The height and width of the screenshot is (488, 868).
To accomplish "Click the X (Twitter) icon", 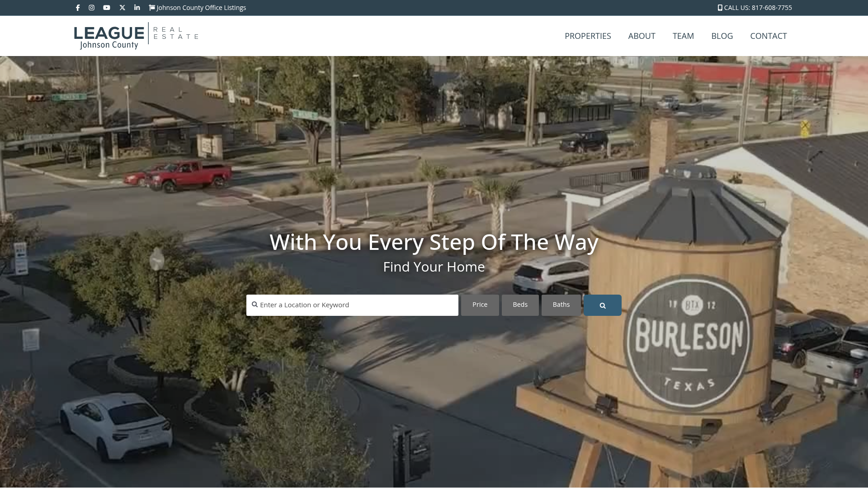I will (122, 8).
